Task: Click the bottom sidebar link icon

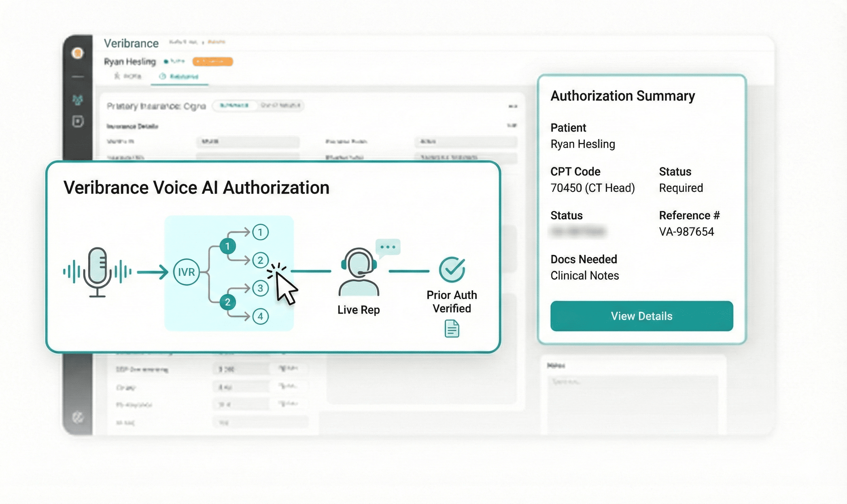Action: click(78, 417)
